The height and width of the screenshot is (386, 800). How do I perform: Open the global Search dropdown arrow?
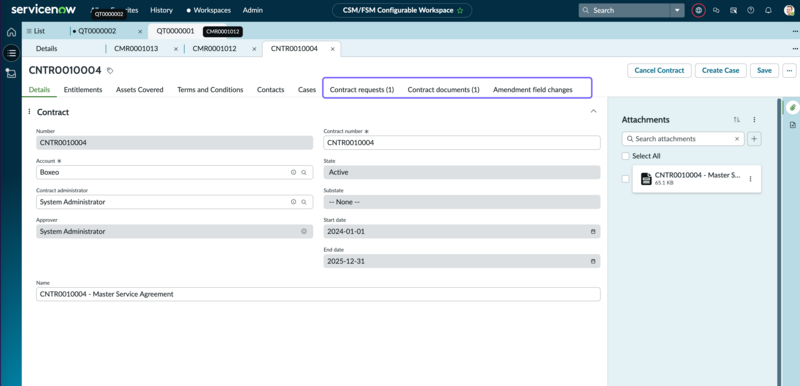[677, 10]
